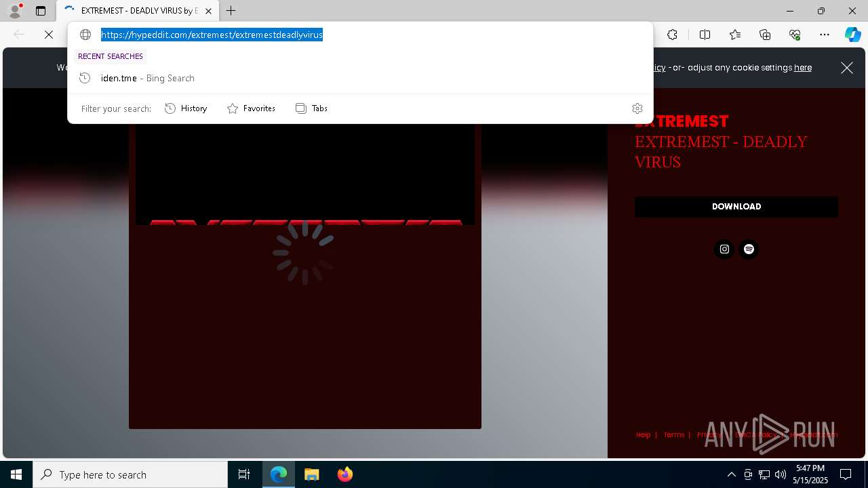Open the clock showing 5:47 PM
Image resolution: width=868 pixels, height=488 pixels.
coord(810,474)
